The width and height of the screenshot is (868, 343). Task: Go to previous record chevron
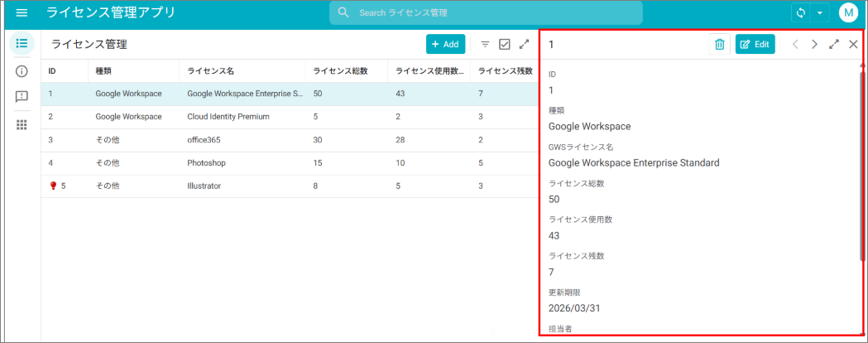tap(795, 45)
